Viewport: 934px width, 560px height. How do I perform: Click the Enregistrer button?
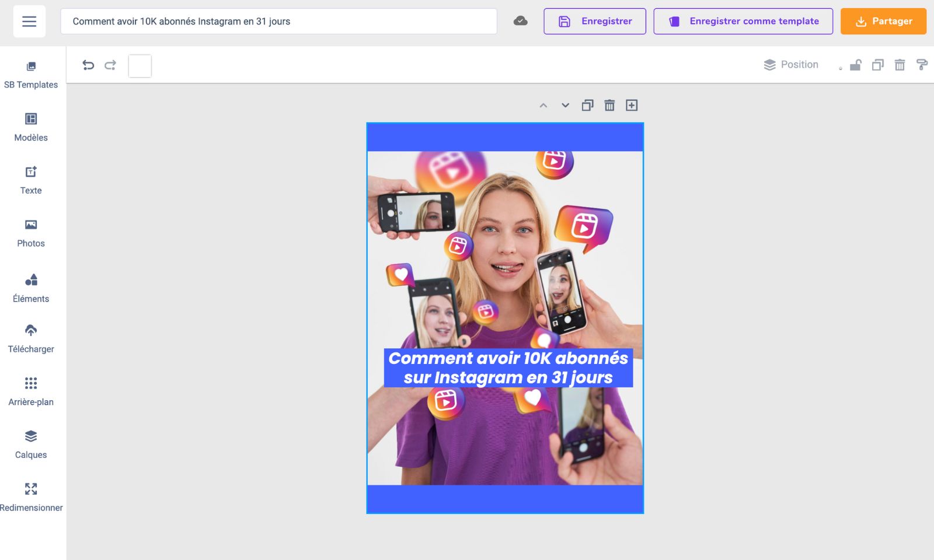(x=595, y=22)
